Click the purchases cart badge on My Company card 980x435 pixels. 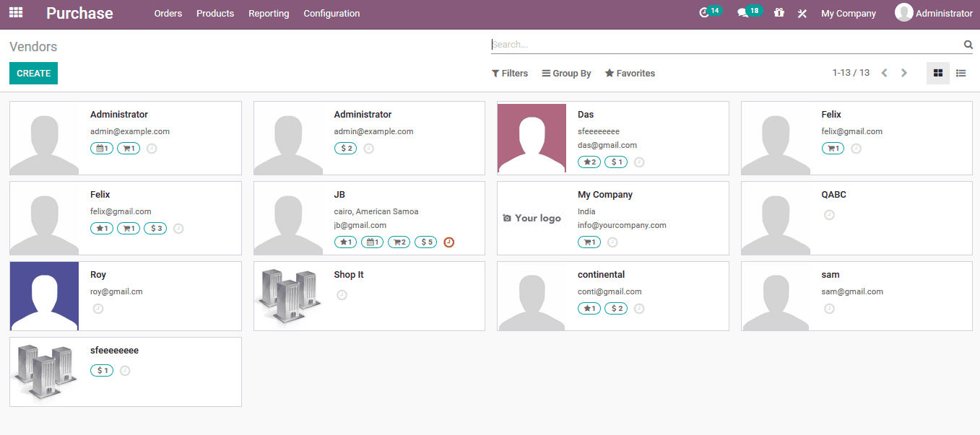pyautogui.click(x=589, y=242)
